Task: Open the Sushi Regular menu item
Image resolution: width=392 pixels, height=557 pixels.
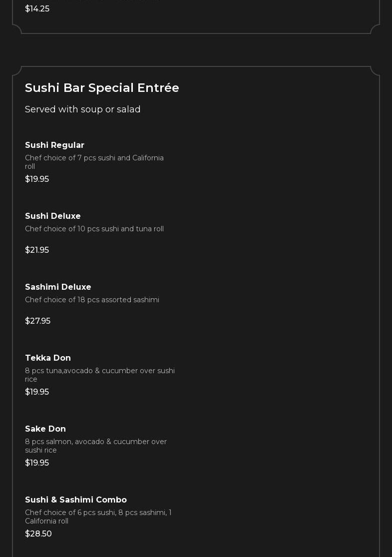Action: tap(54, 145)
